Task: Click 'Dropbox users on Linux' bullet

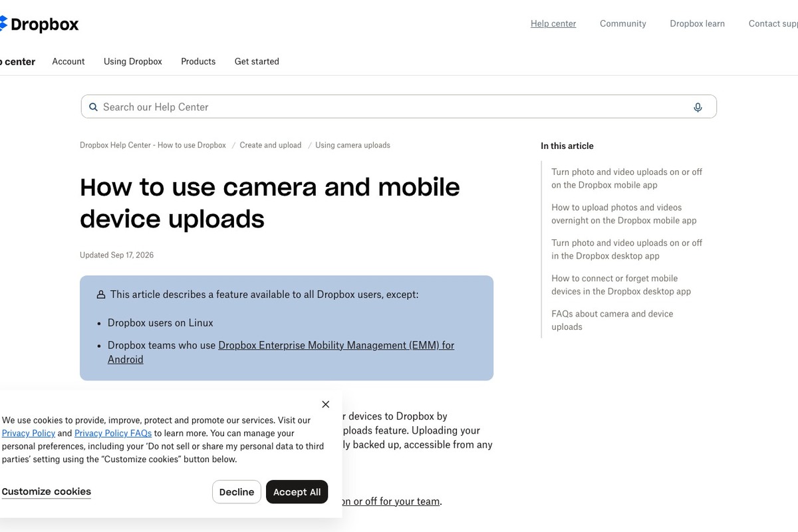Action: click(x=160, y=323)
